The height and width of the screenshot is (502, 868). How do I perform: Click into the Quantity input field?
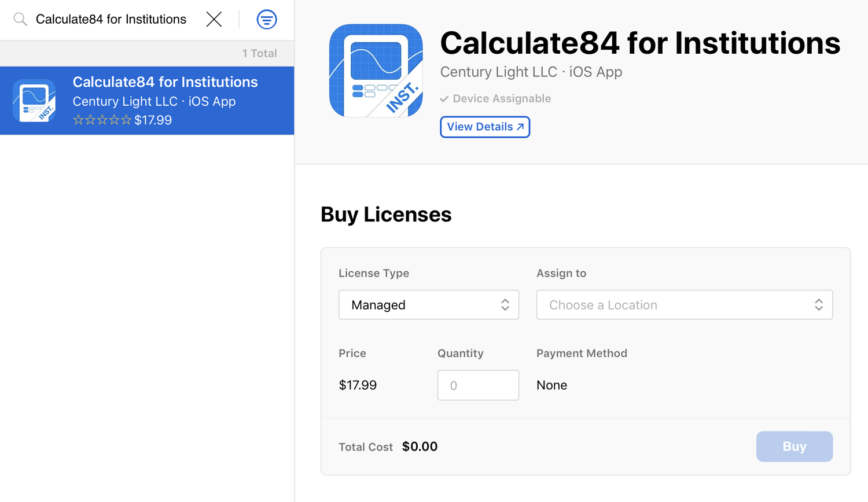478,385
